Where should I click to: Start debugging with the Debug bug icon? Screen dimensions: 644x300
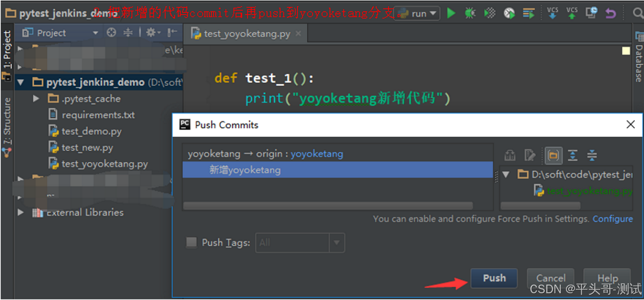[x=471, y=13]
